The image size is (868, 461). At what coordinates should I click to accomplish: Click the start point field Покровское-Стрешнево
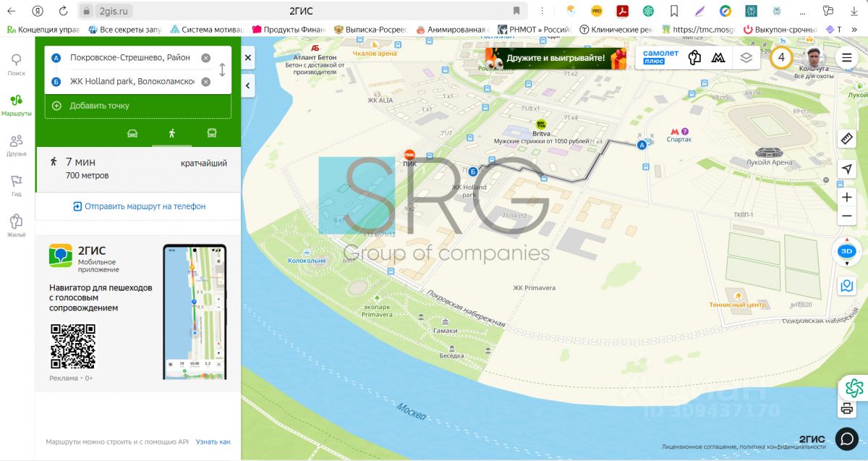(x=129, y=58)
